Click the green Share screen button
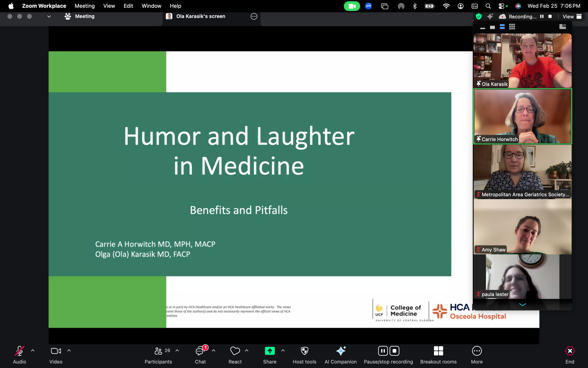This screenshot has width=588, height=368. (269, 351)
